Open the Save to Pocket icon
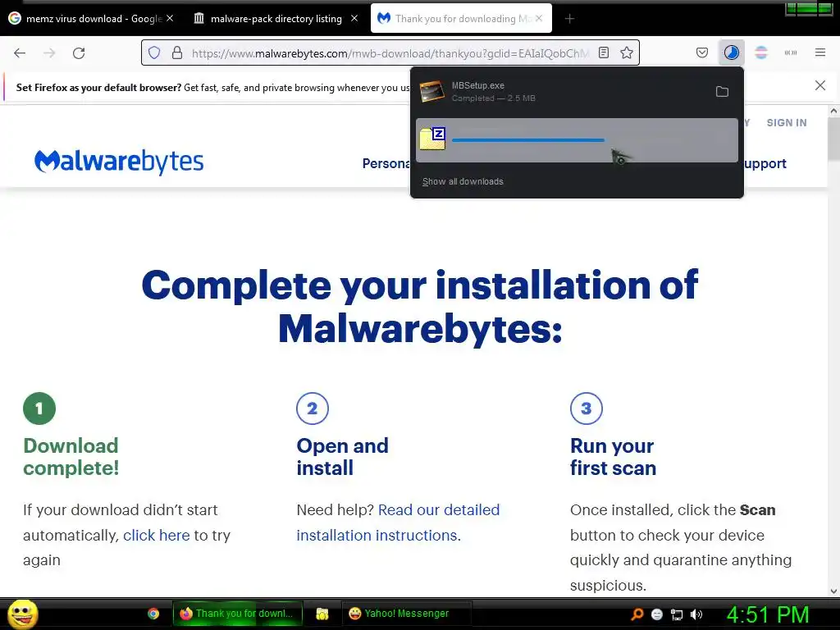 (702, 52)
